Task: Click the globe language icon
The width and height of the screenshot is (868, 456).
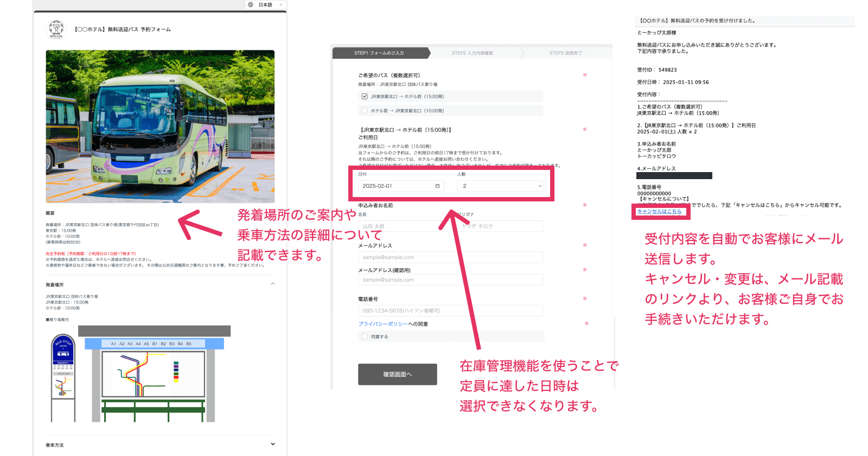Action: coord(251,5)
